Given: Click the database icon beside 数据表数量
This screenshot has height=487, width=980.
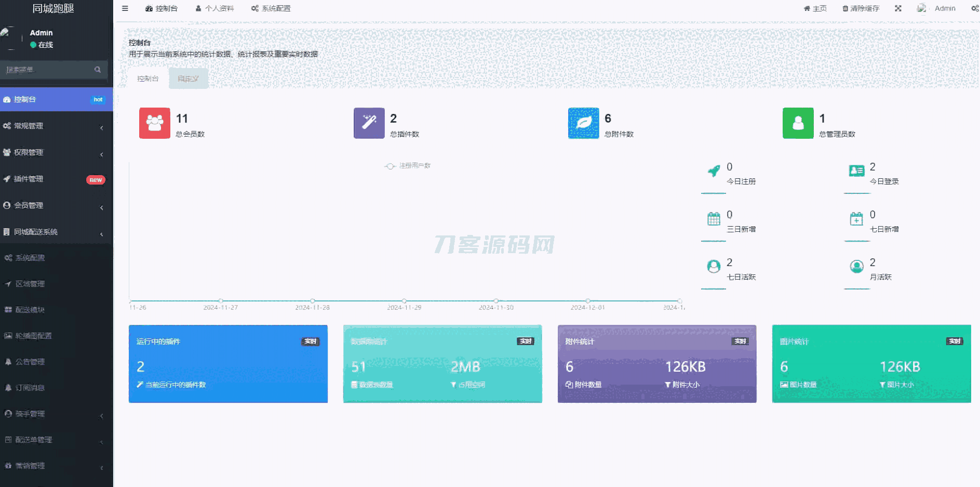Looking at the screenshot, I should pyautogui.click(x=354, y=385).
